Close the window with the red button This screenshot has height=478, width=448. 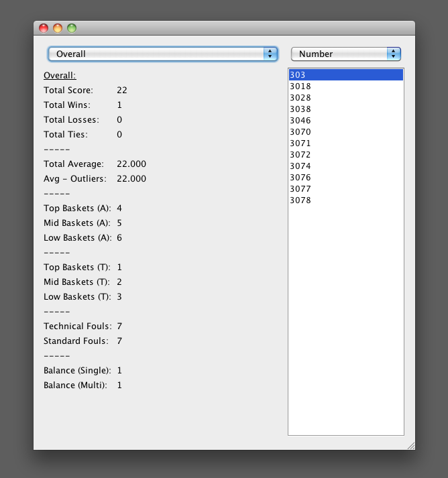(44, 28)
